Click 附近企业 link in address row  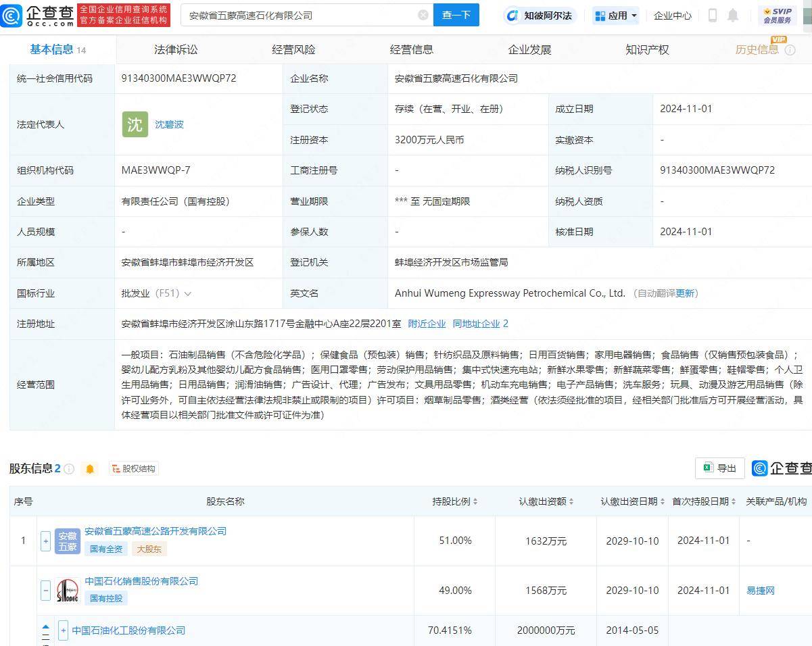pyautogui.click(x=427, y=324)
